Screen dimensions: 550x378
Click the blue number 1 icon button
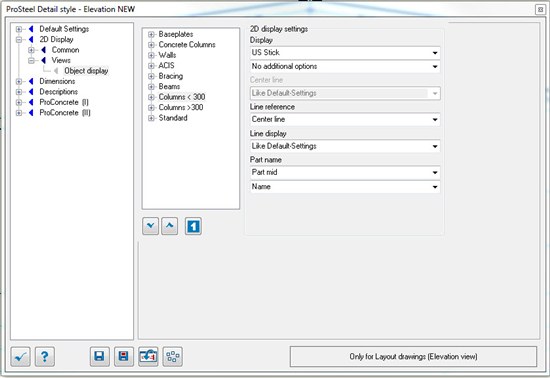[x=193, y=226]
